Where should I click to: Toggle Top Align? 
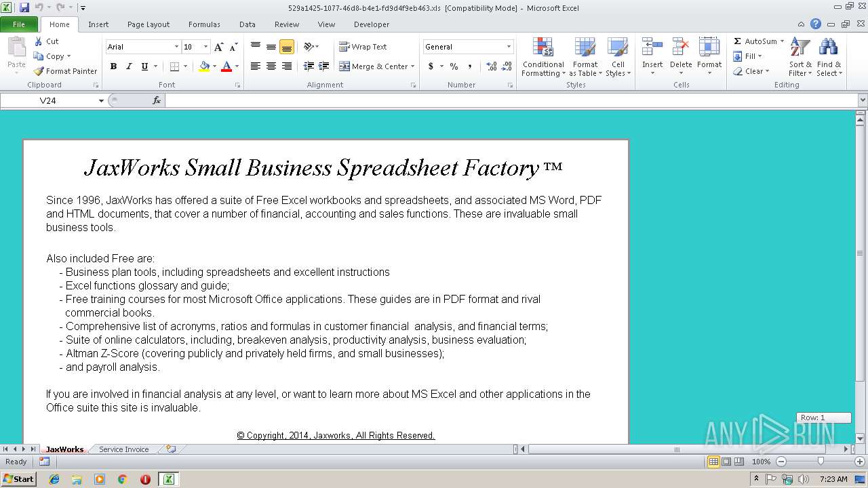pos(256,47)
